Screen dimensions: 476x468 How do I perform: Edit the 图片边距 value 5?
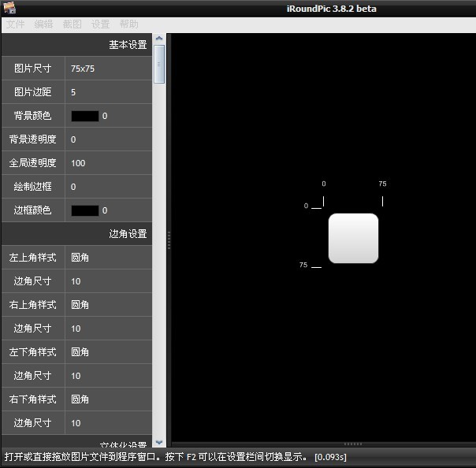point(109,92)
